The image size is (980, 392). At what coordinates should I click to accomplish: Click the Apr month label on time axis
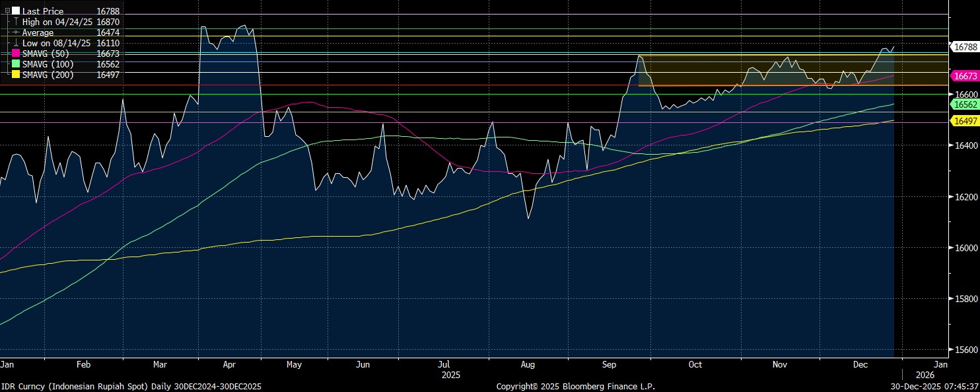[x=229, y=364]
